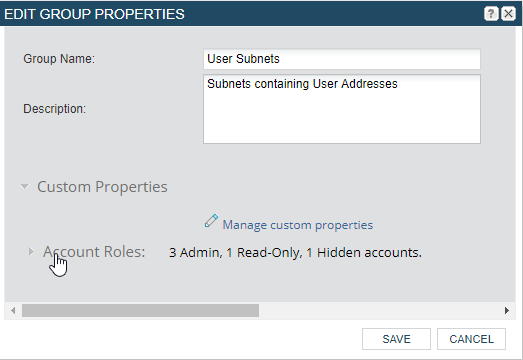Click the SAVE button
The width and height of the screenshot is (523, 360).
396,339
